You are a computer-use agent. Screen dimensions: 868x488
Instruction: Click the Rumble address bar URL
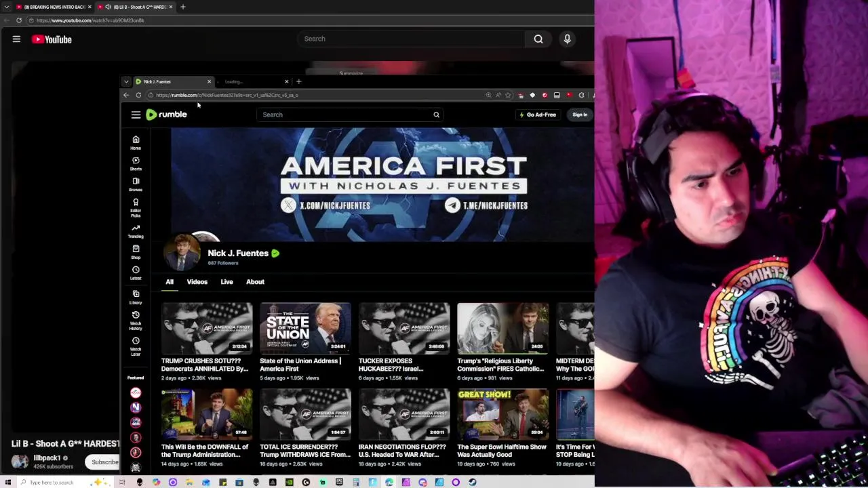point(226,95)
